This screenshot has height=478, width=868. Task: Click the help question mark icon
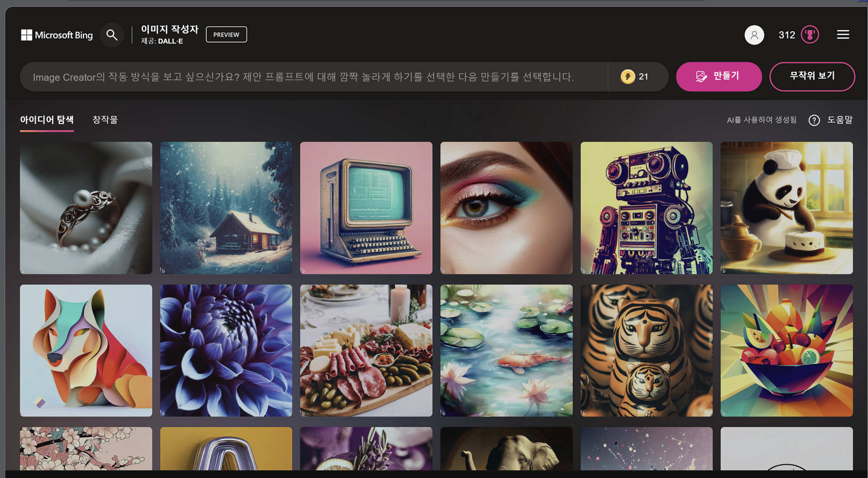pos(814,120)
